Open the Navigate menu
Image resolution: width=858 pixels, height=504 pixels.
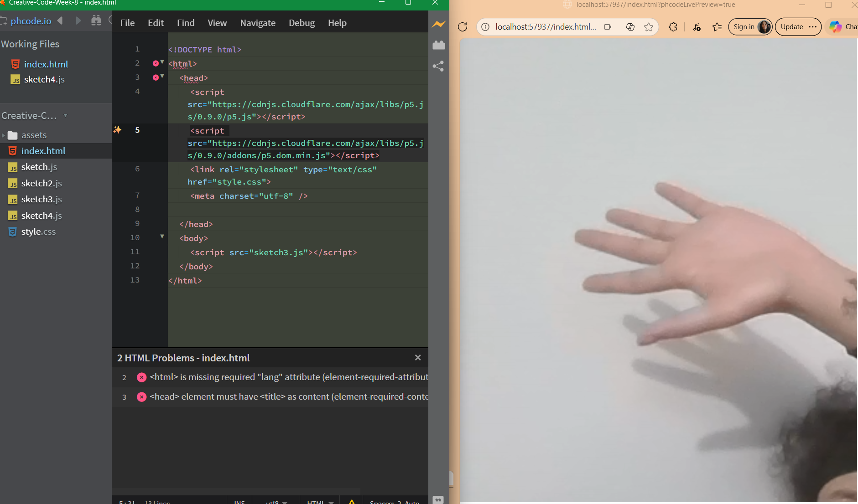(x=258, y=23)
